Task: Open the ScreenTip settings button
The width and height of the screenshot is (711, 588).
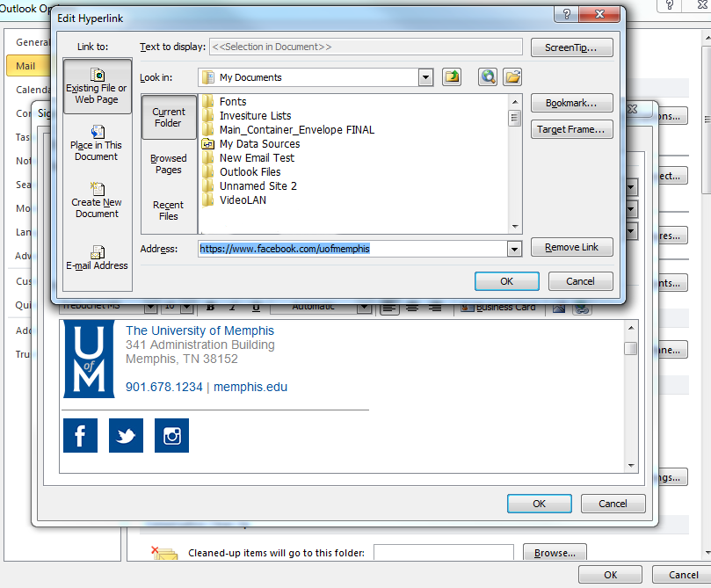Action: tap(571, 47)
